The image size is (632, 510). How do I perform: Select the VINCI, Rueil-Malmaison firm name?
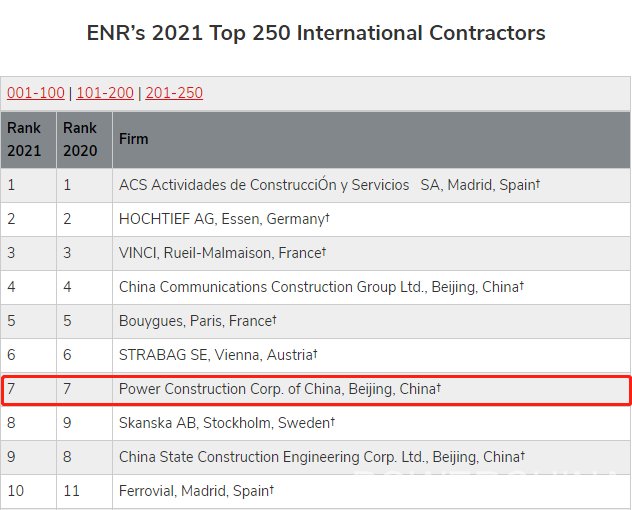[x=222, y=253]
